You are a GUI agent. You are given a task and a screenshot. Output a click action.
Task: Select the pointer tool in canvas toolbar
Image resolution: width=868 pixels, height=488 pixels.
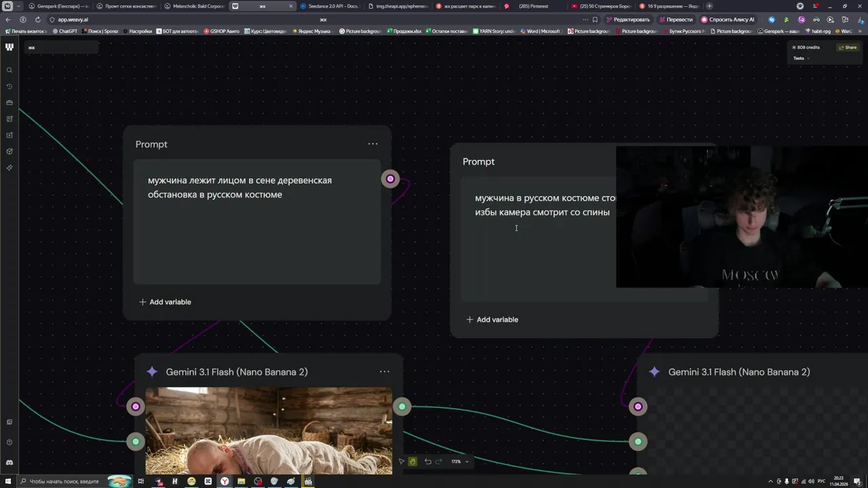[401, 462]
